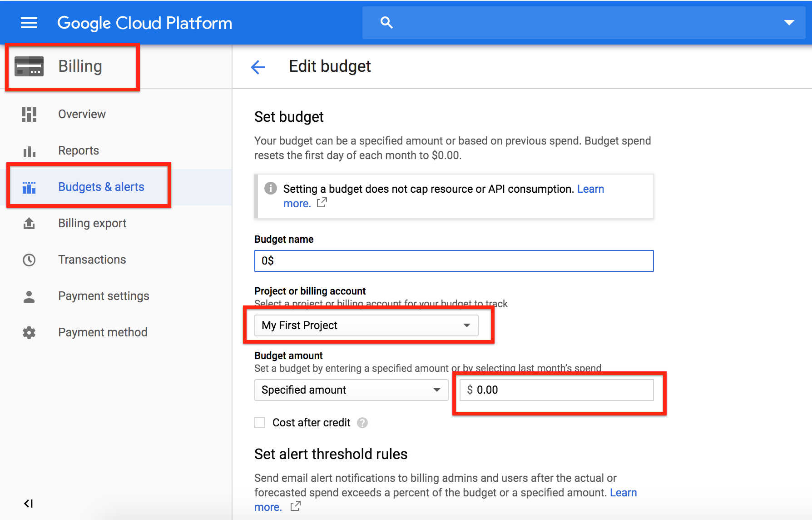Viewport: 812px width, 520px height.
Task: Open Payment settings page
Action: pos(104,296)
